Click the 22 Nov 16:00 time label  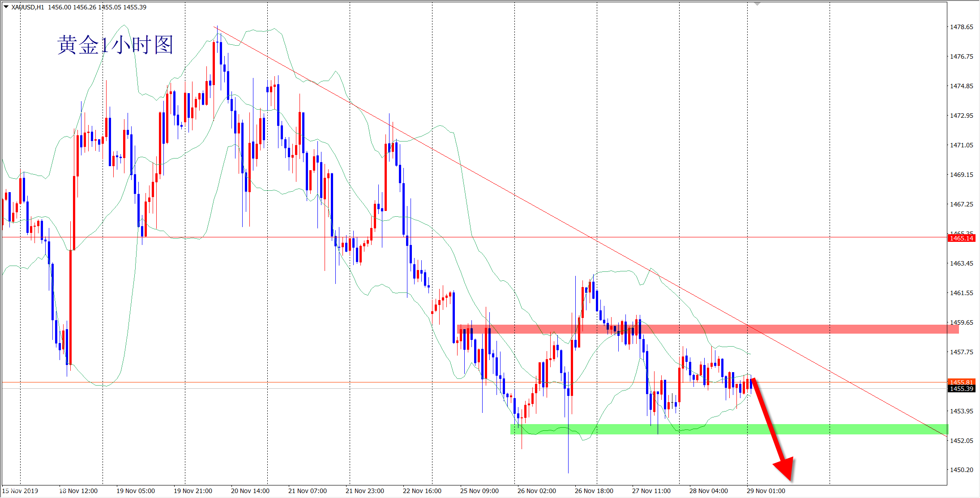(422, 491)
